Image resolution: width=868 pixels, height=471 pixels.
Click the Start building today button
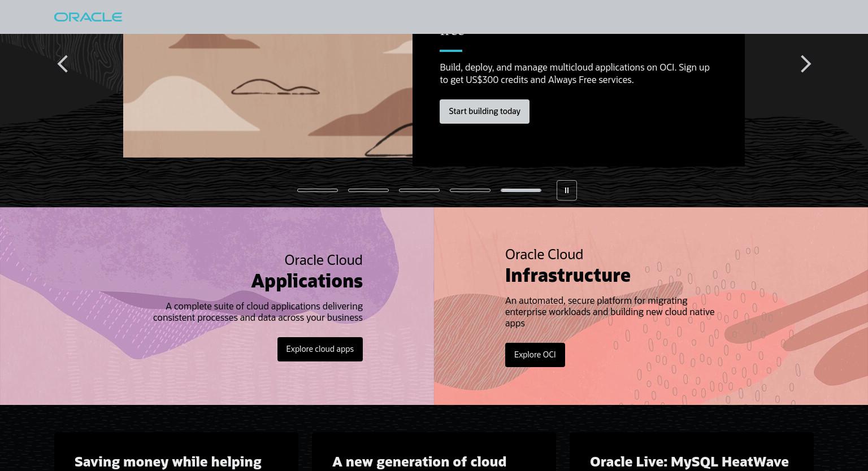coord(484,111)
